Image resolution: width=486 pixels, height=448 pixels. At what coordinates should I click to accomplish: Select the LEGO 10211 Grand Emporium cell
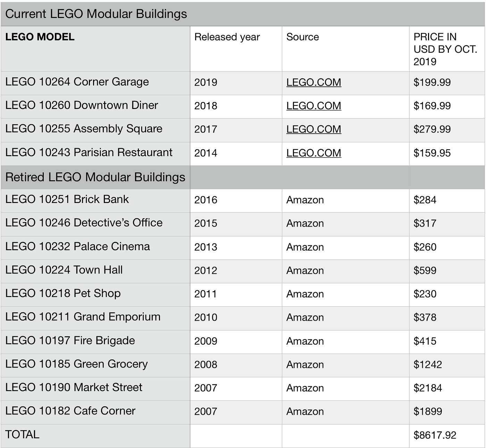[x=95, y=318]
